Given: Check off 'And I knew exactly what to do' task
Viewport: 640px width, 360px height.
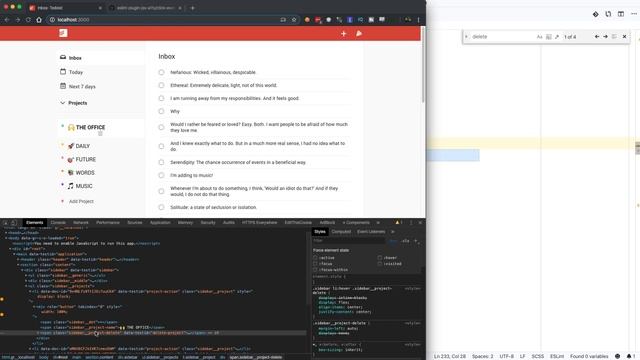Looking at the screenshot, I should (161, 146).
